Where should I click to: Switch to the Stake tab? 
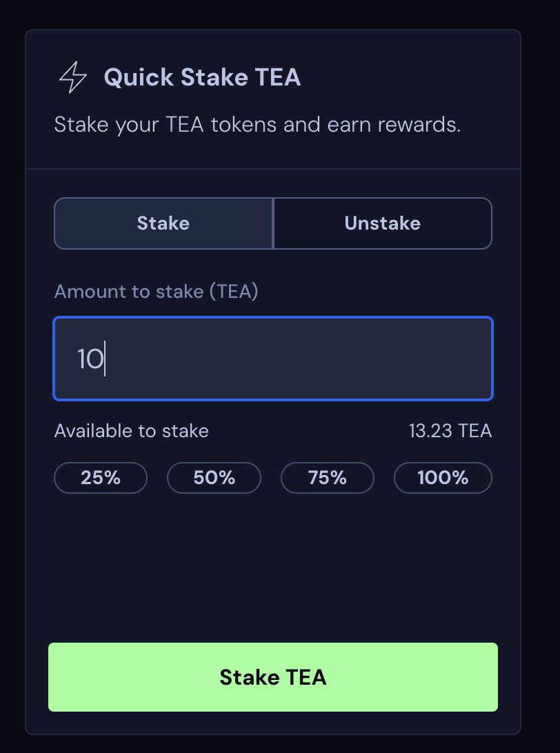[163, 223]
